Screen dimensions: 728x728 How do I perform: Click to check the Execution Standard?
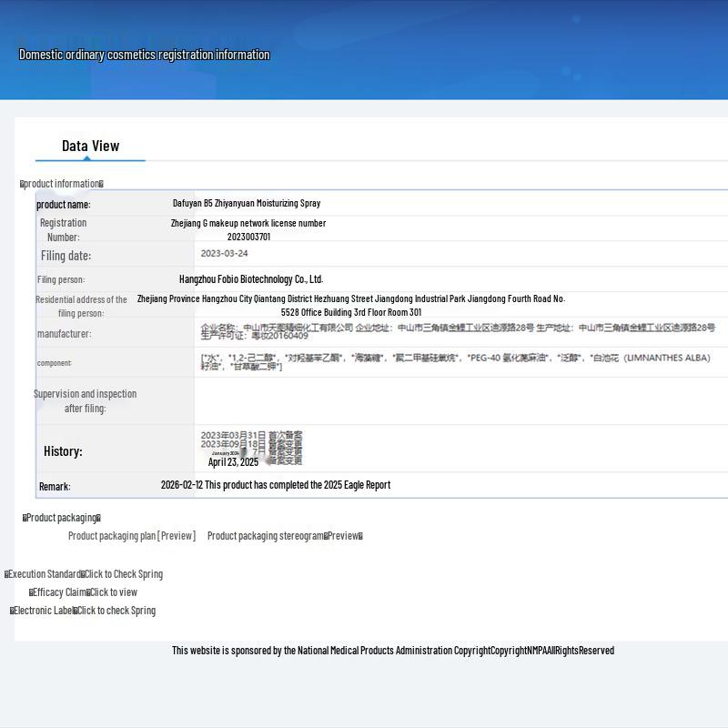point(124,574)
